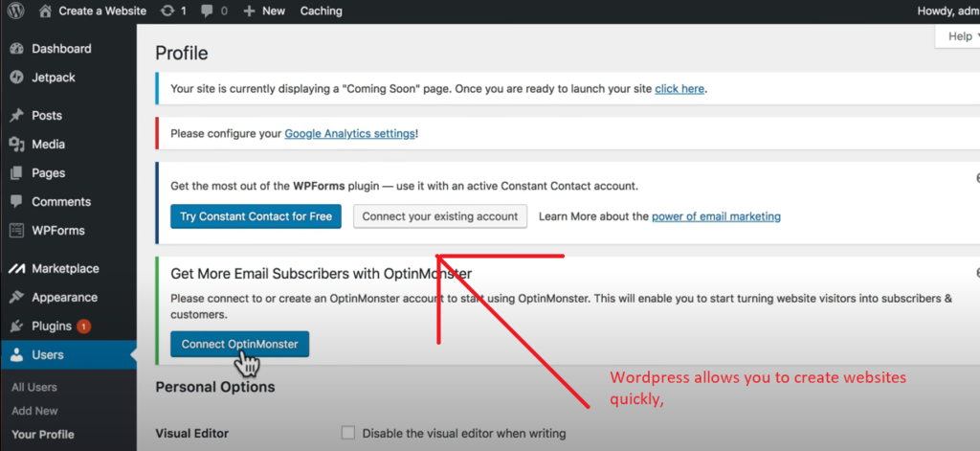Viewport: 980px width, 451px height.
Task: Click the Marketplace icon in sidebar
Action: (x=17, y=269)
